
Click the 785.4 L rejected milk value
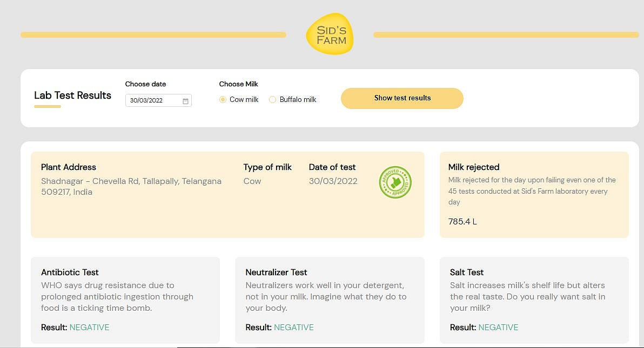click(462, 222)
